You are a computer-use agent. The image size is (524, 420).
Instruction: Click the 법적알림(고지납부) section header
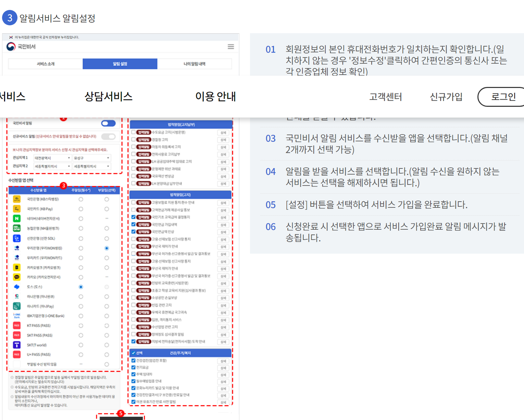(181, 125)
